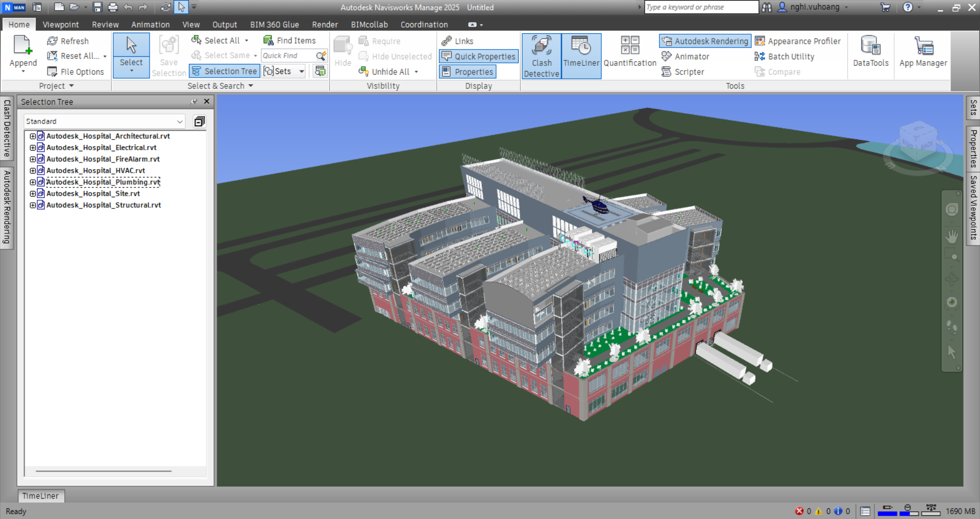
Task: Open the Scripter tool
Action: click(x=683, y=72)
